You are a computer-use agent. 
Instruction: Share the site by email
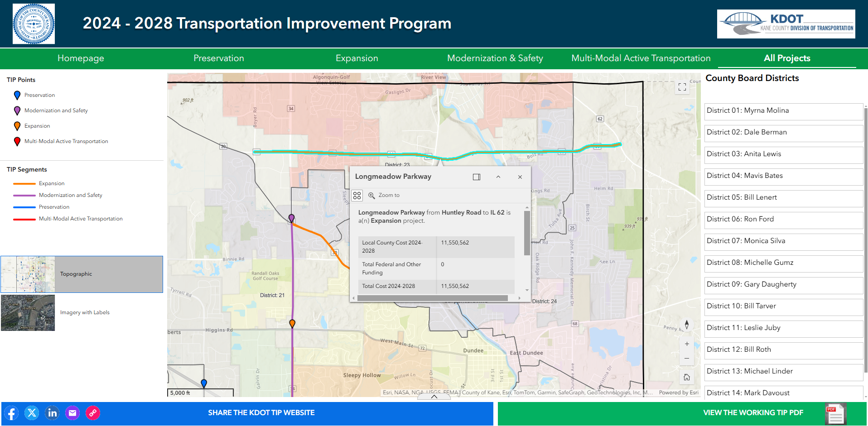tap(72, 413)
